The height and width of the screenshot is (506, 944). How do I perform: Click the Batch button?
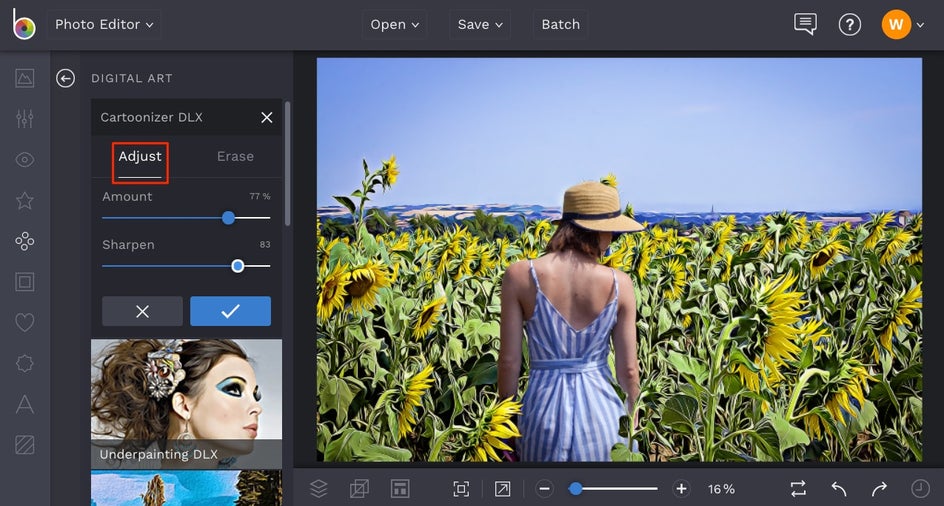click(x=560, y=25)
